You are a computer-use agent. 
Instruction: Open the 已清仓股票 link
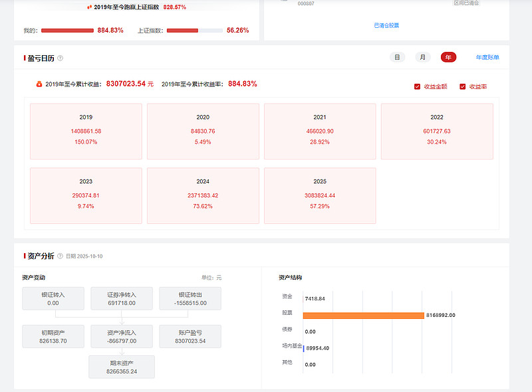pos(386,25)
